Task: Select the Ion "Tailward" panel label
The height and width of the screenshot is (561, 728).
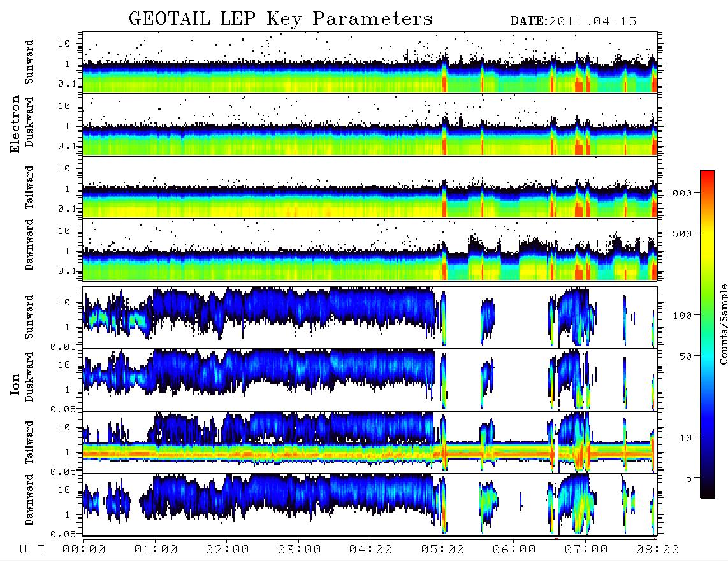Action: [x=29, y=442]
